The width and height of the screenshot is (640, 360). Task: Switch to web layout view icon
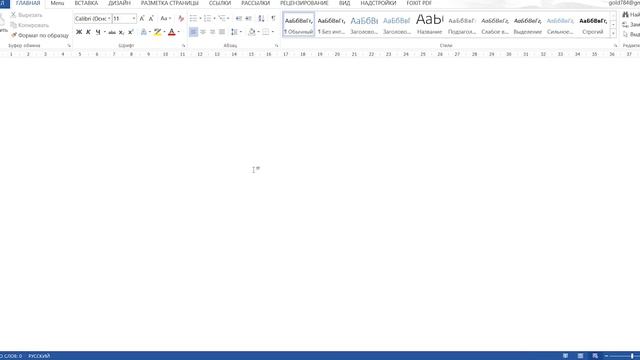[x=595, y=356]
